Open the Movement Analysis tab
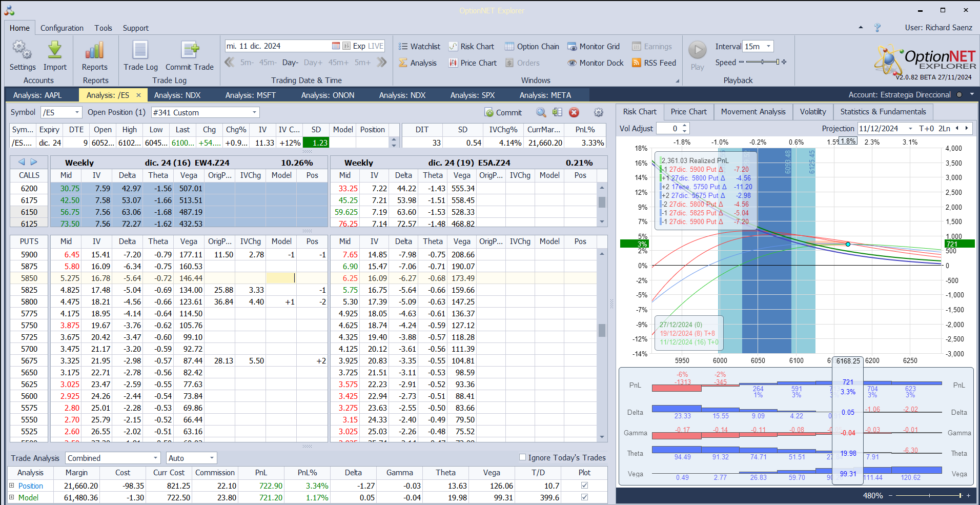This screenshot has height=505, width=980. coord(753,112)
